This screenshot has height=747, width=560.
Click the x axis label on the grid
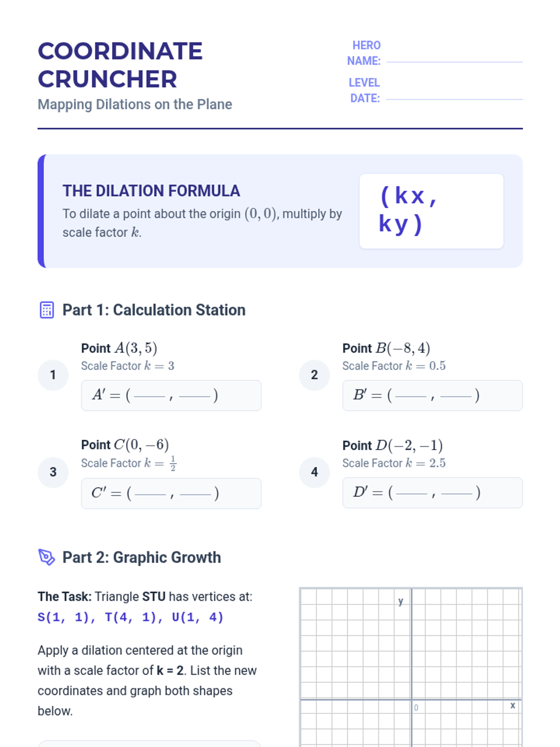[x=513, y=705]
